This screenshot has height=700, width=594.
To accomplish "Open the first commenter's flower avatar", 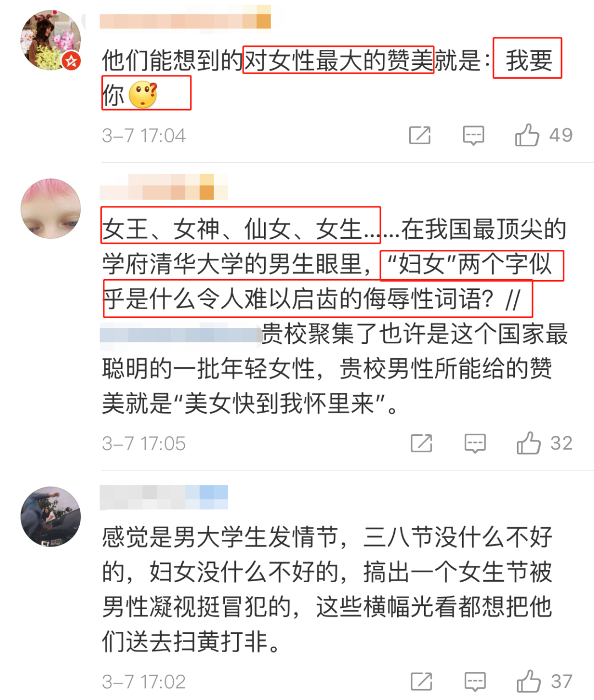I will pyautogui.click(x=50, y=40).
